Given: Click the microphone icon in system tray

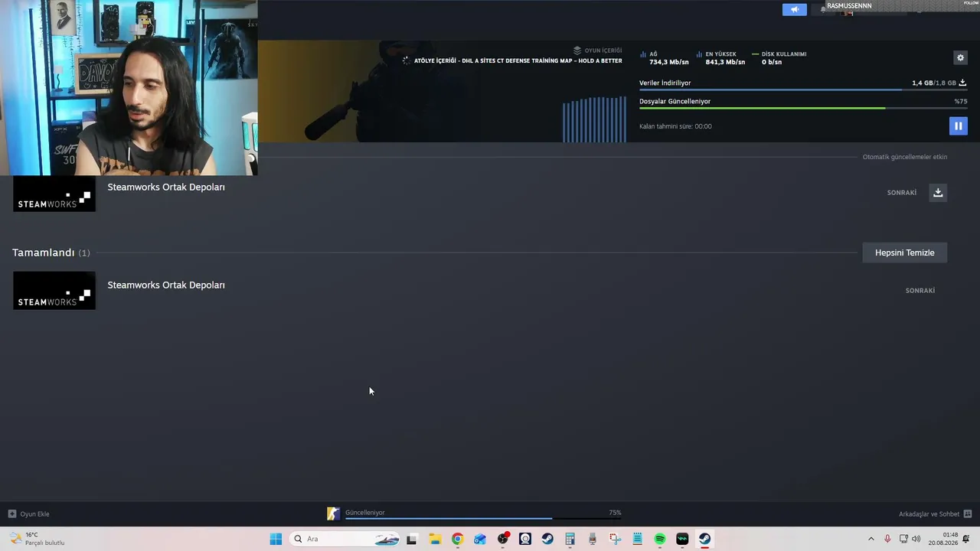Looking at the screenshot, I should coord(887,539).
